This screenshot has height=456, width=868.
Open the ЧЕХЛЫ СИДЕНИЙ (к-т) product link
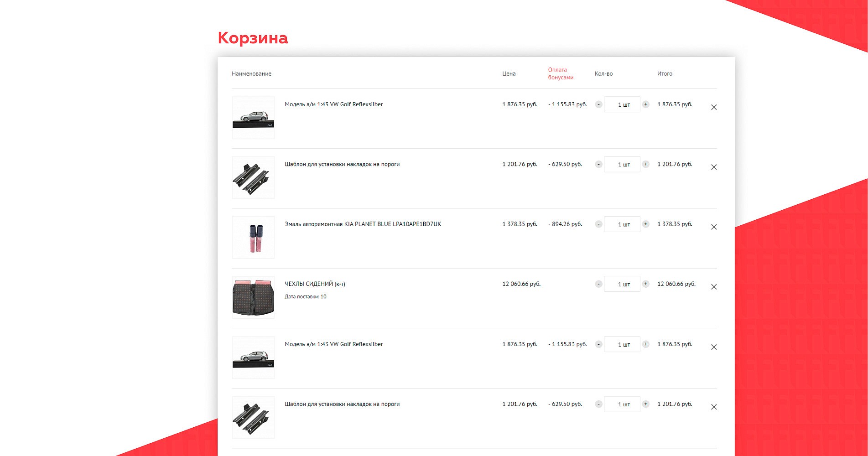(x=315, y=284)
